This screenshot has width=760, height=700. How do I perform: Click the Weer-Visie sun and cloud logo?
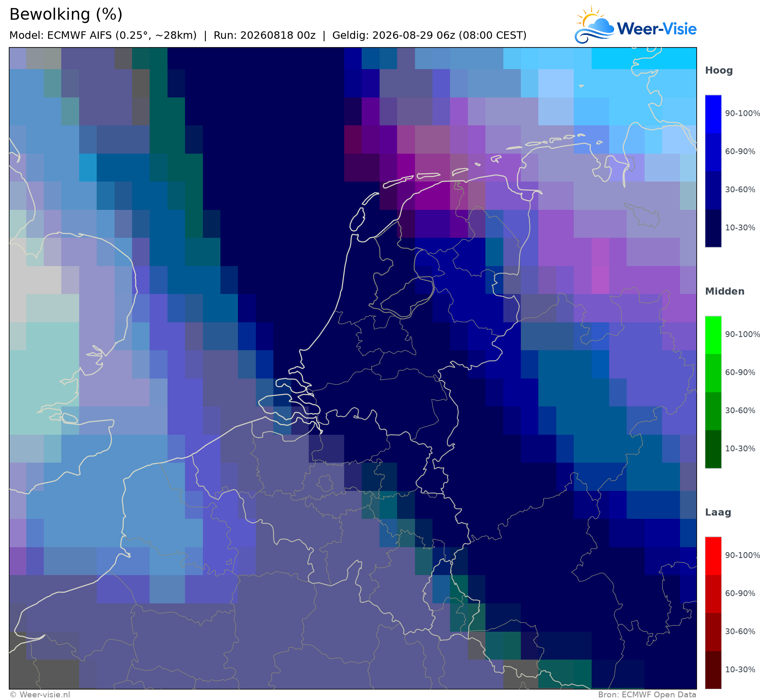click(x=594, y=25)
